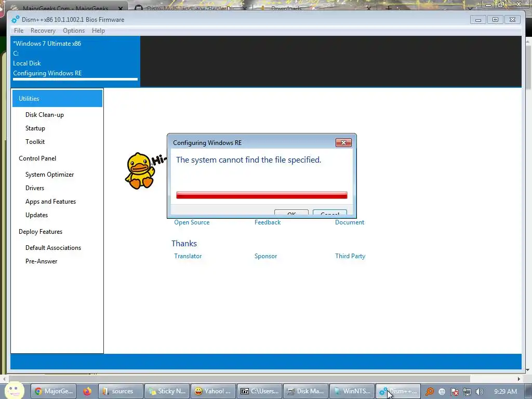
Task: Close the Configuring Windows RE dialog
Action: pos(343,142)
